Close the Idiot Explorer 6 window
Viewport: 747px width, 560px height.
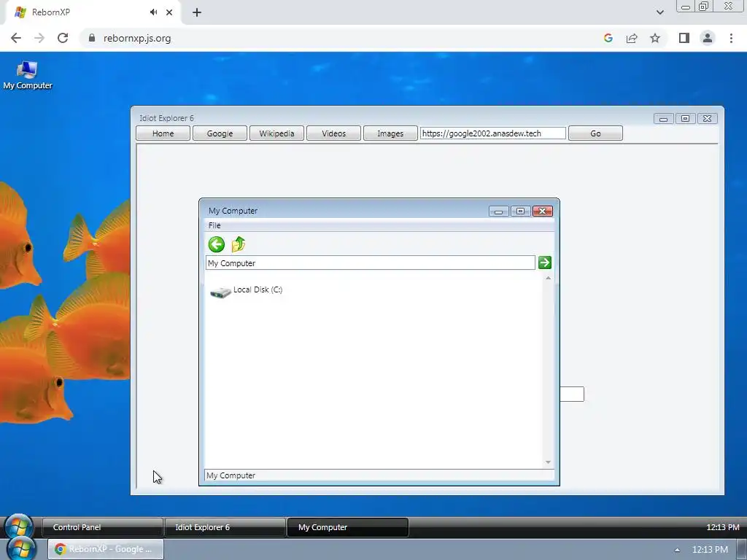click(x=708, y=118)
